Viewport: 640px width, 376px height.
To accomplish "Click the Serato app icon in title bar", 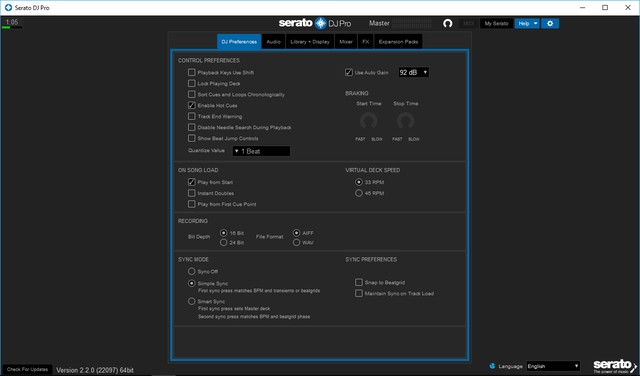I will [x=8, y=7].
